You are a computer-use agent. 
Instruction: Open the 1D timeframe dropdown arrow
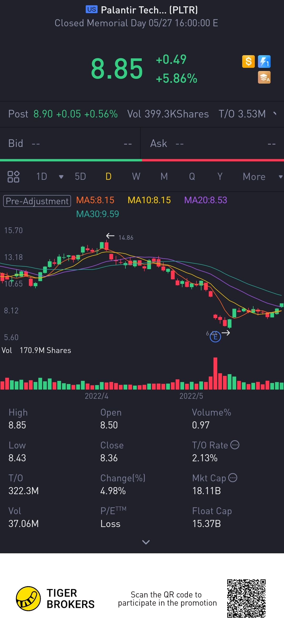[x=61, y=177]
